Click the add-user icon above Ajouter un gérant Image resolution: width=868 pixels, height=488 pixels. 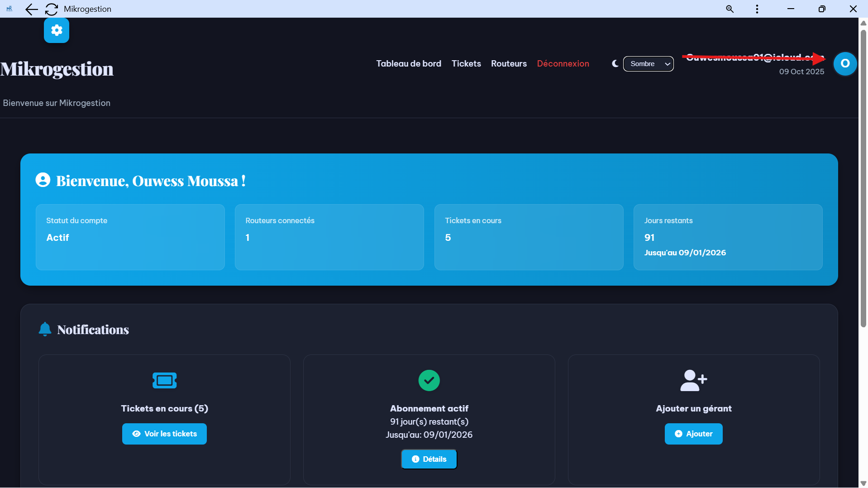[x=693, y=380]
